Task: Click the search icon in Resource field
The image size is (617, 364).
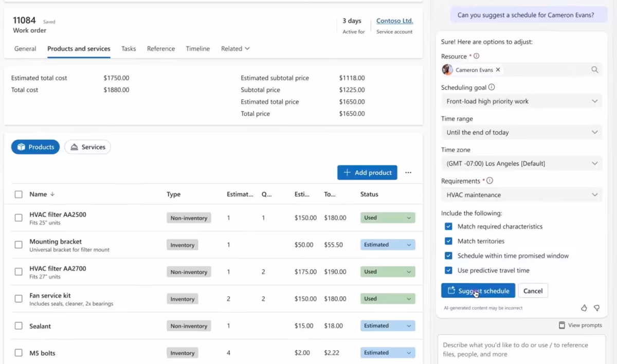Action: [594, 70]
